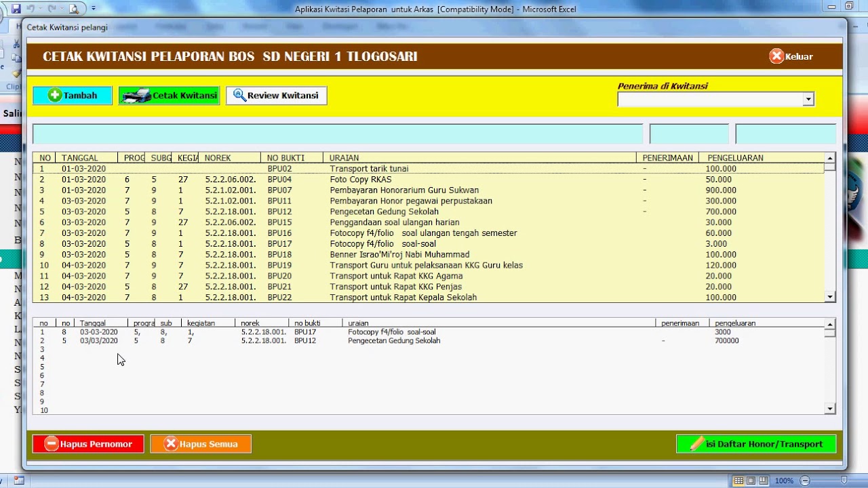868x488 pixels.
Task: Click the rightmost cyan text box
Action: (786, 134)
